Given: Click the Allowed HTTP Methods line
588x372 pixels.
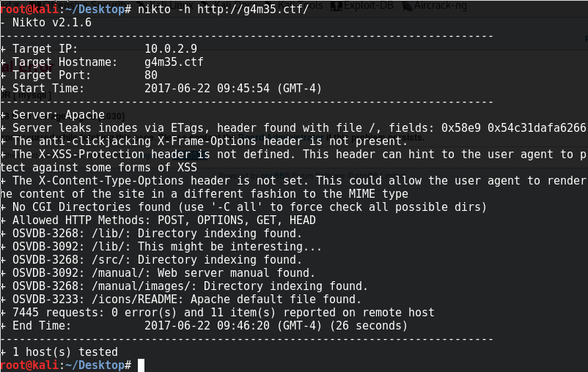Looking at the screenshot, I should (164, 220).
